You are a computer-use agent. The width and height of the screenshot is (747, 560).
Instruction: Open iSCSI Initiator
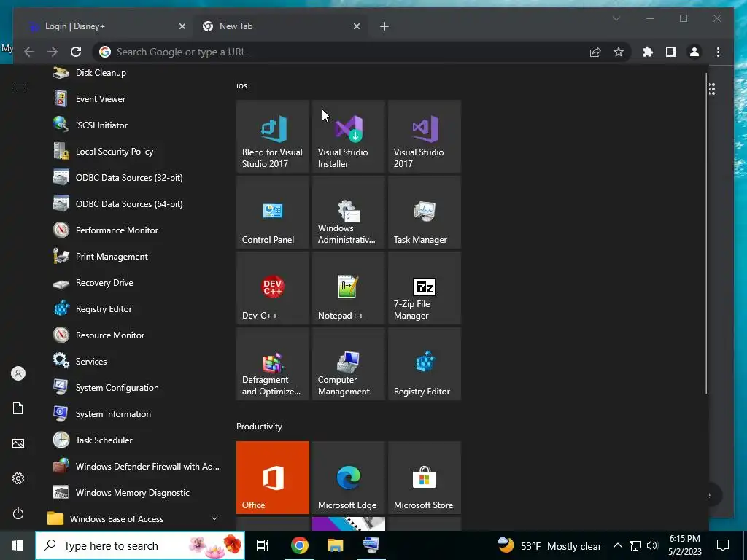coord(133,125)
